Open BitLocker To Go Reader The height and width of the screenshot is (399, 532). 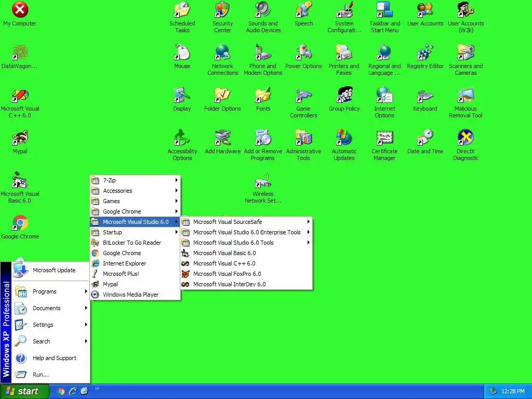[135, 243]
